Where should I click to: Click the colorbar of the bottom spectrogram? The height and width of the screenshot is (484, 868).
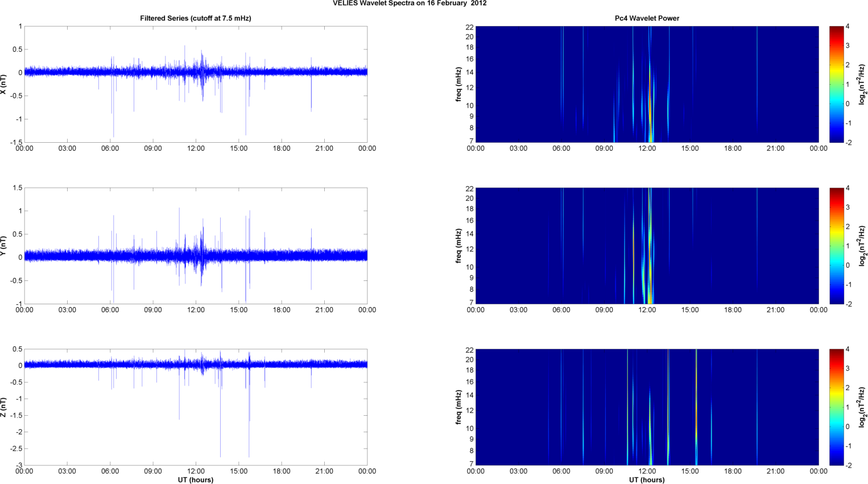tap(836, 407)
